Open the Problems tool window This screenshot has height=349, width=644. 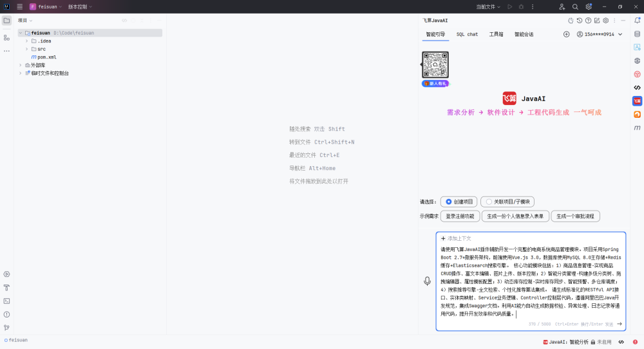[6, 314]
